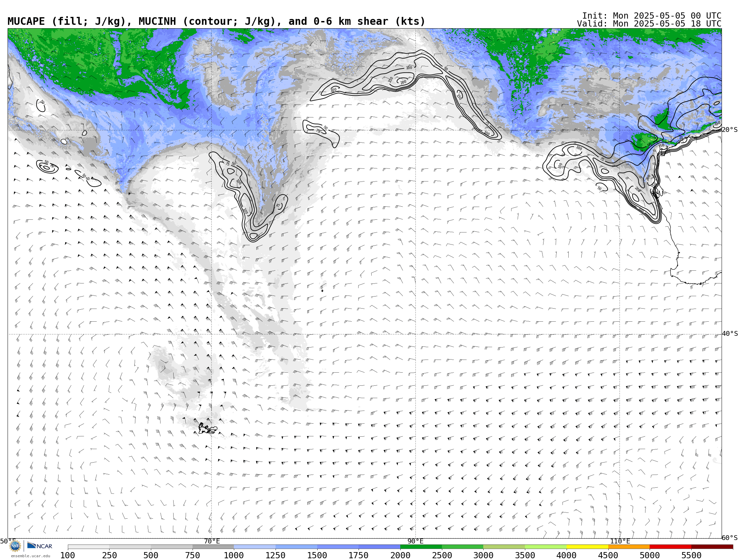Click the 90°E longitude label
Viewport: 744px width, 560px height.
415,541
